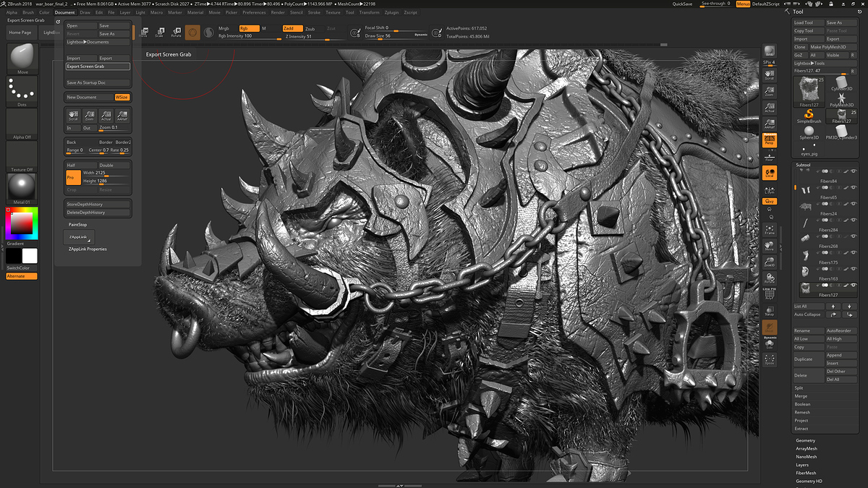This screenshot has height=488, width=868.
Task: Click the Scroll icon in the Document panel
Action: coord(72,115)
